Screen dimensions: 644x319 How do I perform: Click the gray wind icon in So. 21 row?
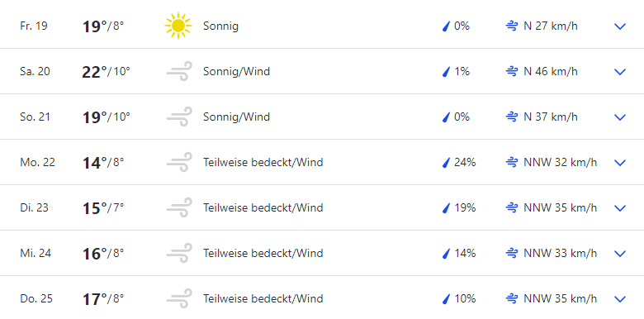coord(179,117)
